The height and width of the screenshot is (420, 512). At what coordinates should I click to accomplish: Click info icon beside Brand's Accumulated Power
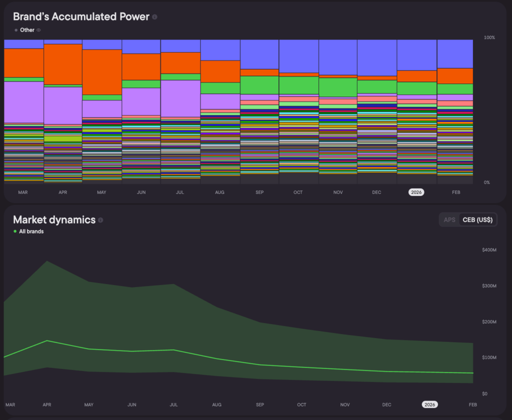[154, 17]
